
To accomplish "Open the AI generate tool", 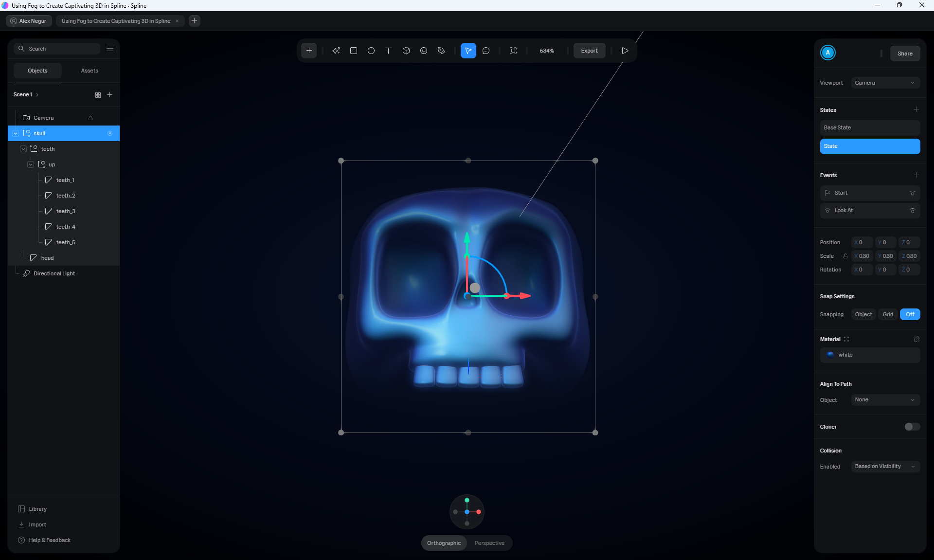I will point(336,51).
